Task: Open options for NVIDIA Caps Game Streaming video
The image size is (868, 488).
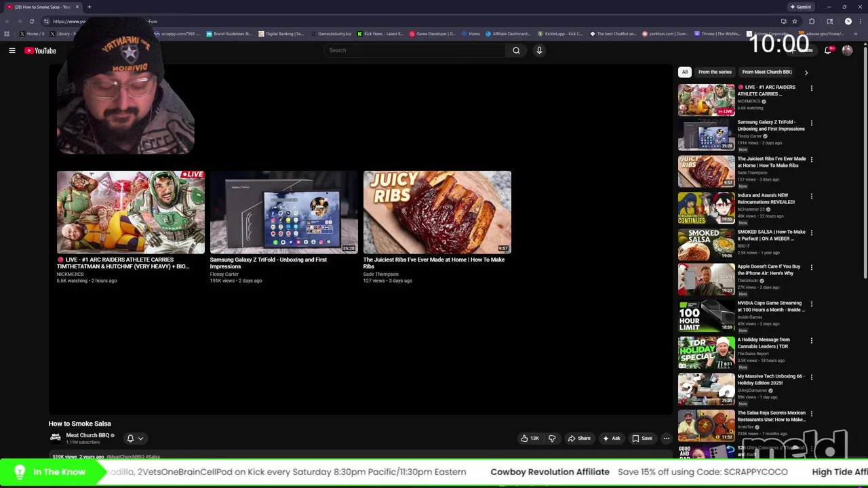Action: [811, 304]
